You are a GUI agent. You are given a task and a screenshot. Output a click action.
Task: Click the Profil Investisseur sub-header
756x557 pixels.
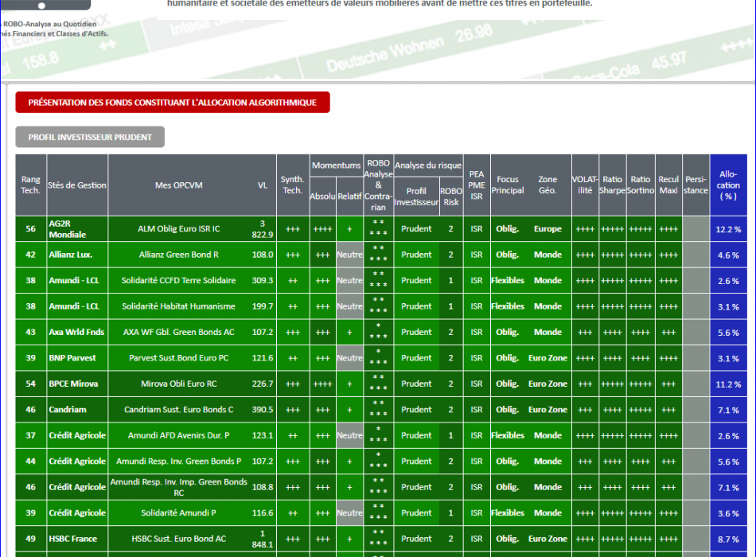(x=416, y=197)
